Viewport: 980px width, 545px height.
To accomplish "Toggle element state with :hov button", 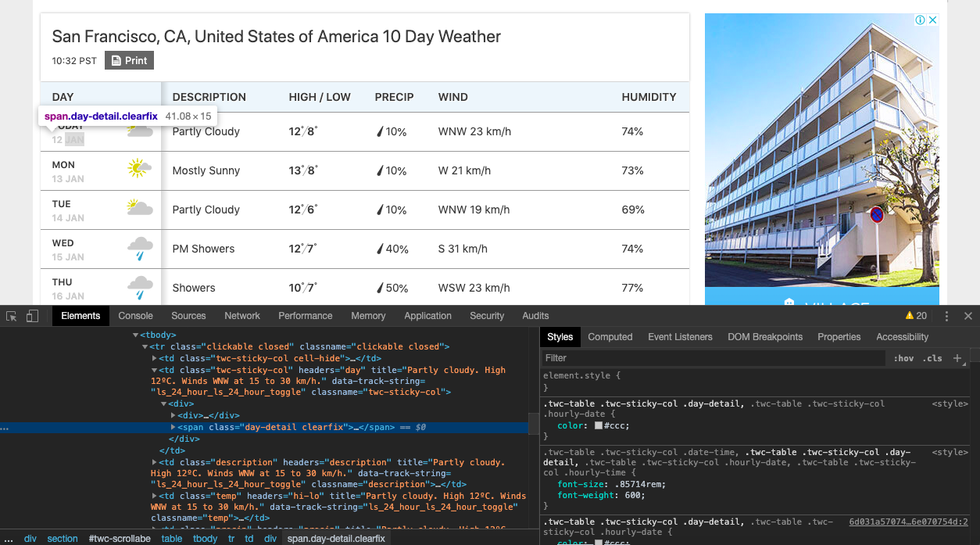I will coord(903,358).
